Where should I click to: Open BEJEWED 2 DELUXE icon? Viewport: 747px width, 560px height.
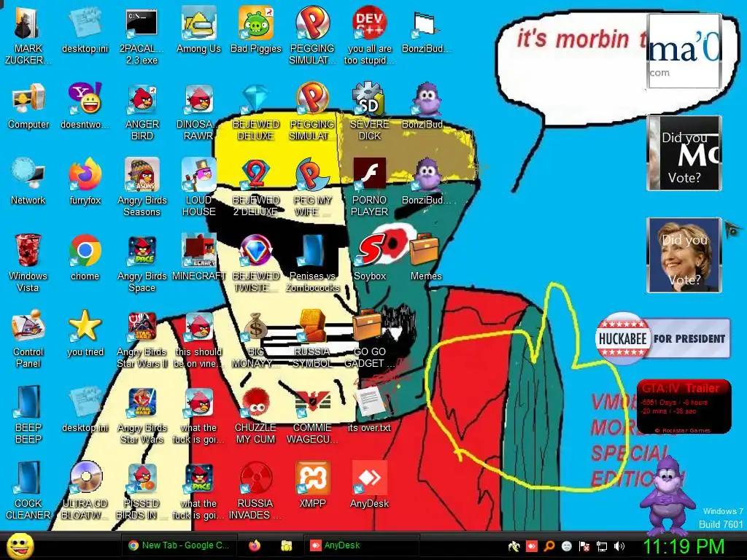coord(256,187)
